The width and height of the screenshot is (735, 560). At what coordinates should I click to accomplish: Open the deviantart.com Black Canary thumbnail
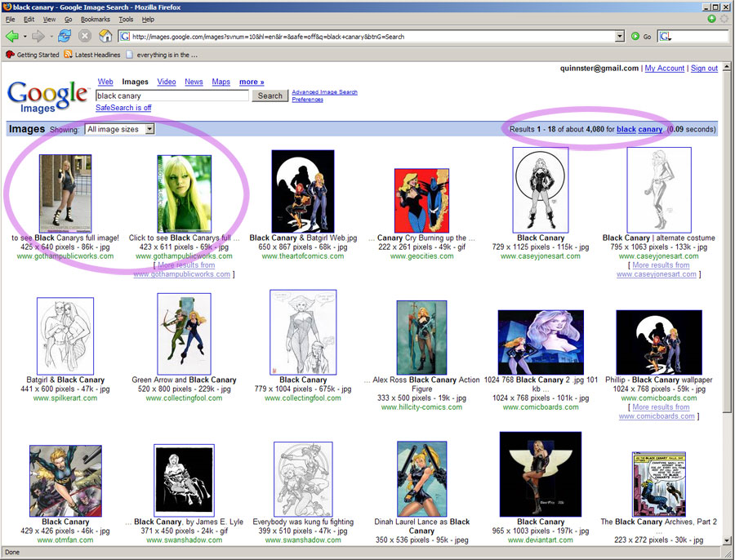[541, 474]
